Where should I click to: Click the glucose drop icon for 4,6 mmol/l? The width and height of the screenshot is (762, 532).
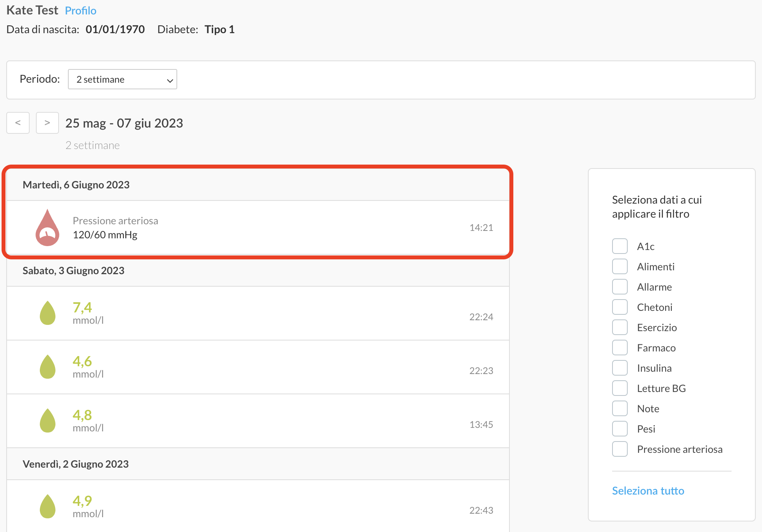pos(48,367)
